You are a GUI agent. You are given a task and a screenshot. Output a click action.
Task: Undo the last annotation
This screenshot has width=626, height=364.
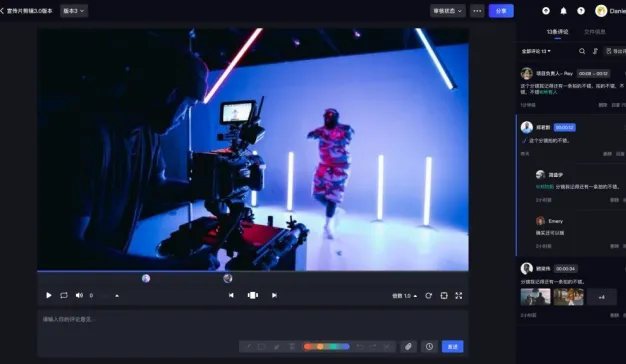(359, 346)
